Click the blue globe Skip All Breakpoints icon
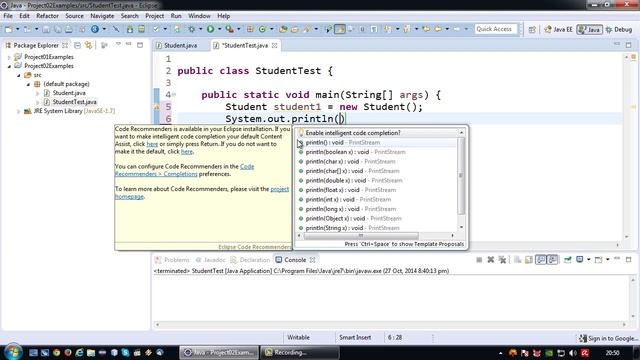Screen dimensions: 640x360 pos(95,29)
